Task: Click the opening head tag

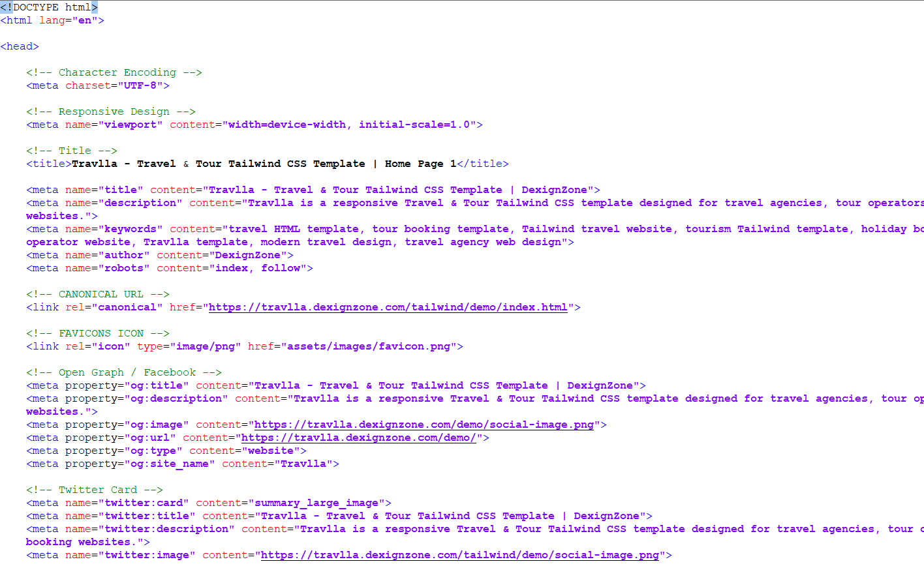Action: (x=20, y=46)
